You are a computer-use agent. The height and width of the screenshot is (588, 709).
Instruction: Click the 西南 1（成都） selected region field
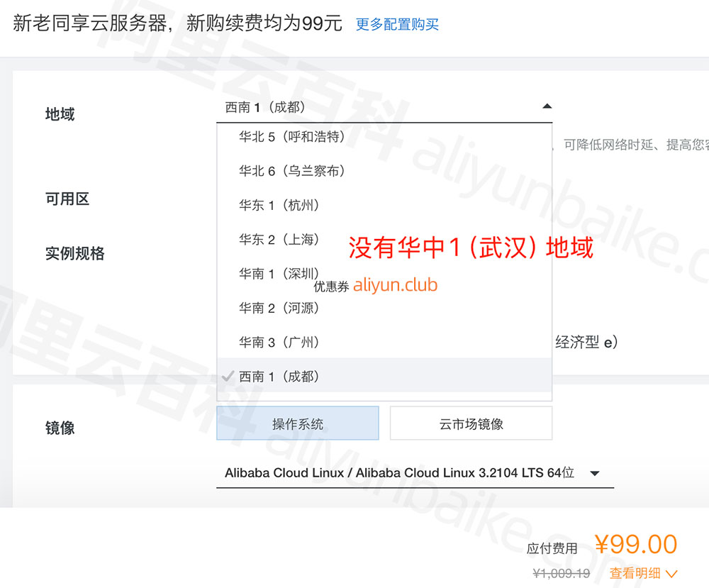point(265,107)
